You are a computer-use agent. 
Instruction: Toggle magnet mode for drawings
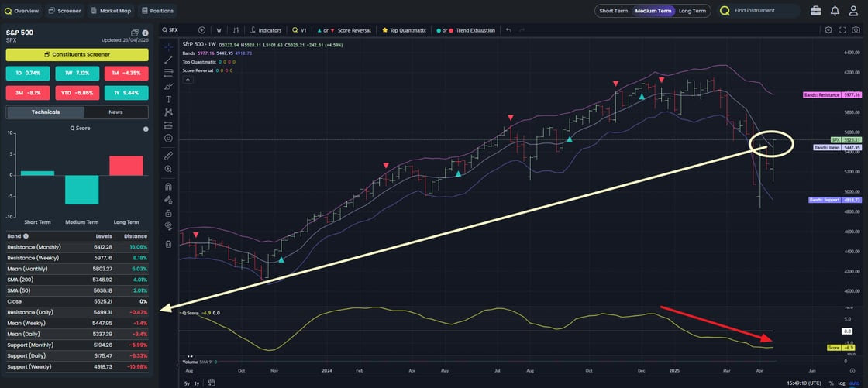pos(168,187)
